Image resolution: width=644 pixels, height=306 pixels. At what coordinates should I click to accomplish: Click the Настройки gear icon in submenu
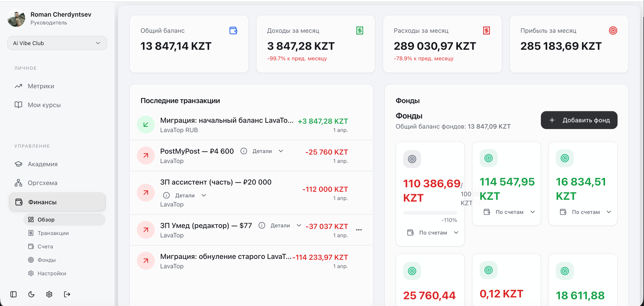31,273
